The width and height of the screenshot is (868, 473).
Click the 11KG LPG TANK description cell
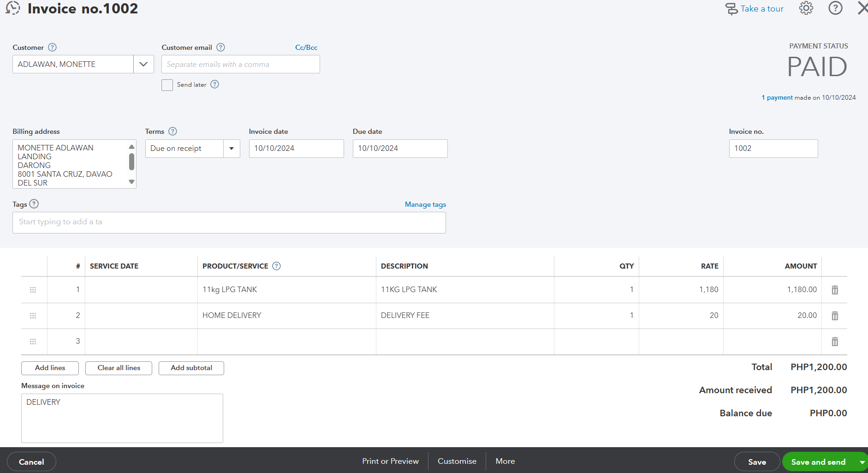(x=465, y=290)
